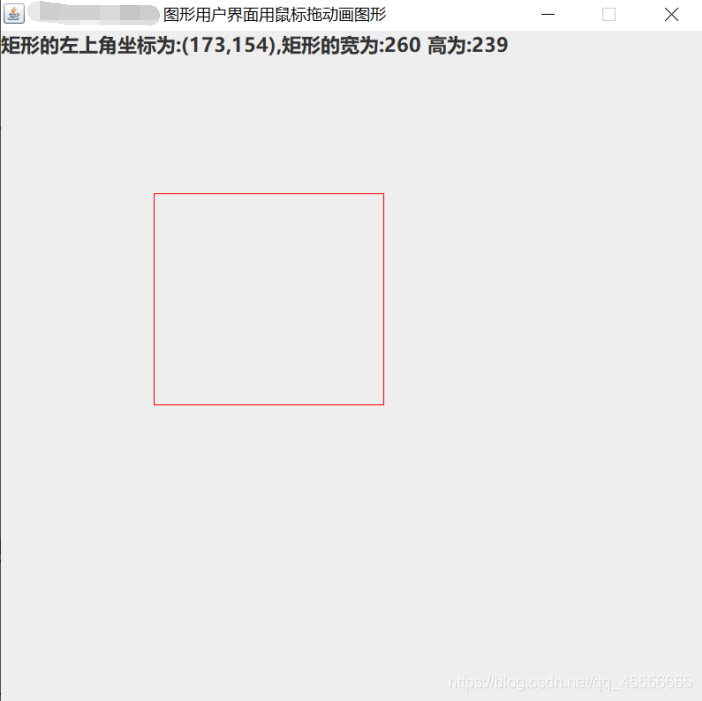
Task: Click the height value 239 in label
Action: coord(490,45)
